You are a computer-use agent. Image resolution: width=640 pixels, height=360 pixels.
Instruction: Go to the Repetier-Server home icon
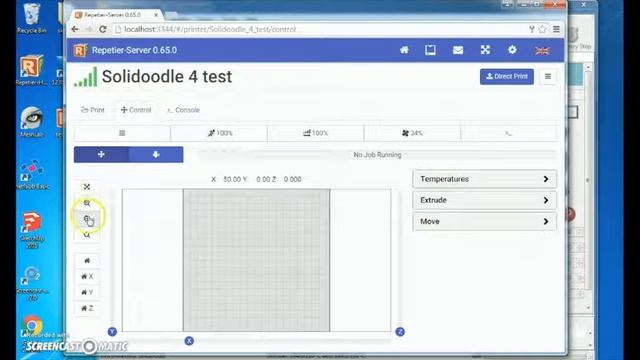pyautogui.click(x=404, y=50)
